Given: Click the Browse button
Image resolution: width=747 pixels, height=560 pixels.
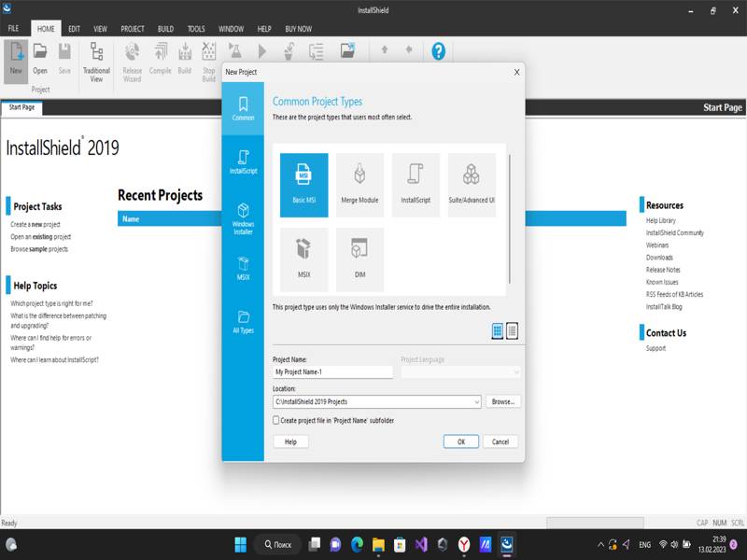Looking at the screenshot, I should 503,401.
